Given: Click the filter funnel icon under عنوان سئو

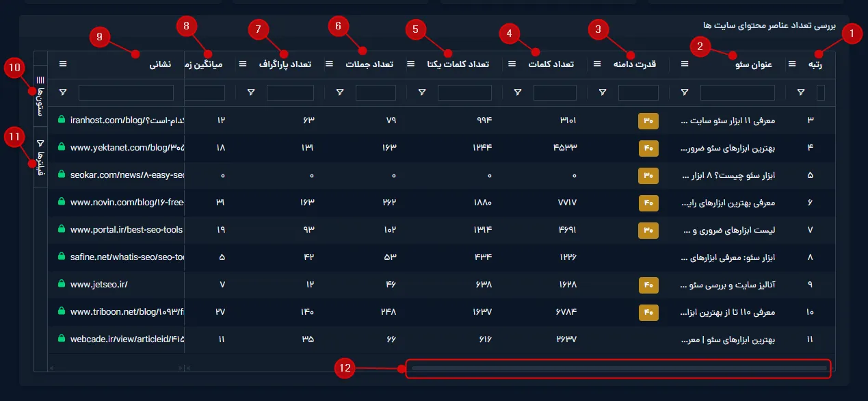Looking at the screenshot, I should 685,92.
